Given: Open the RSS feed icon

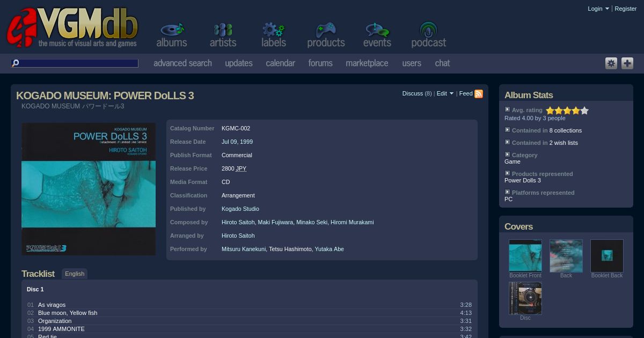Looking at the screenshot, I should pos(479,94).
